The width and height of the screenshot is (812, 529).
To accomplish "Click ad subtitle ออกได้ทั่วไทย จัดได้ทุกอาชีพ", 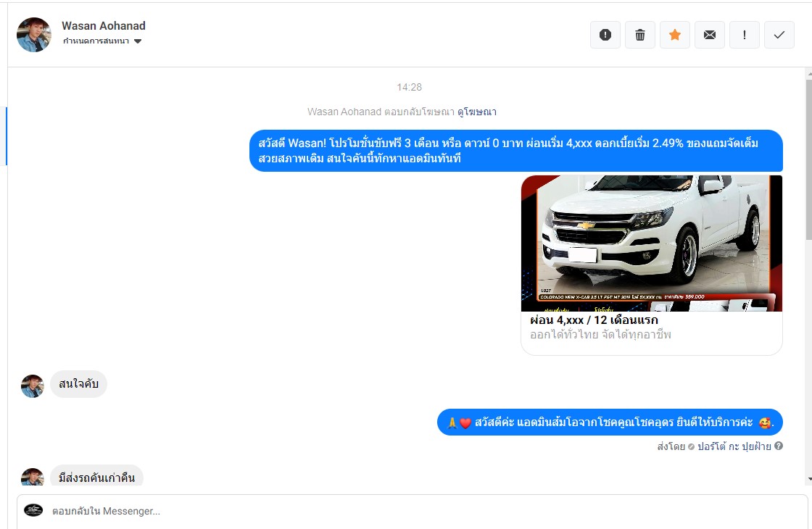I will [601, 335].
